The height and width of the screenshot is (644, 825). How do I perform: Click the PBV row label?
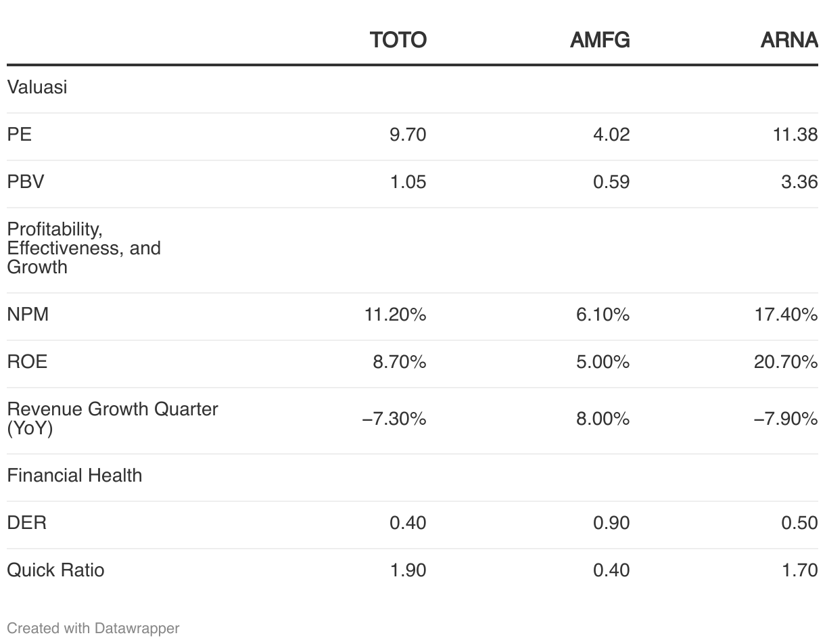[x=26, y=182]
